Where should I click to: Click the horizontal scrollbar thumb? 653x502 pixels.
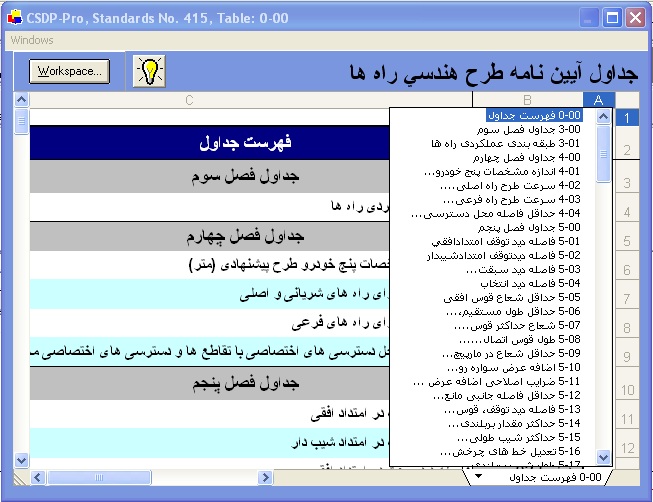coord(99,477)
